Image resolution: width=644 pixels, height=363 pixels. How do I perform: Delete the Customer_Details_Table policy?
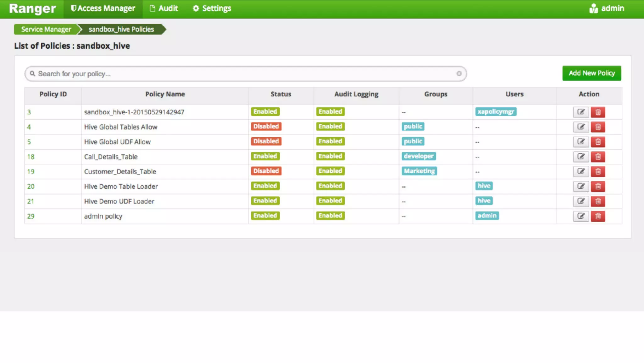point(598,171)
